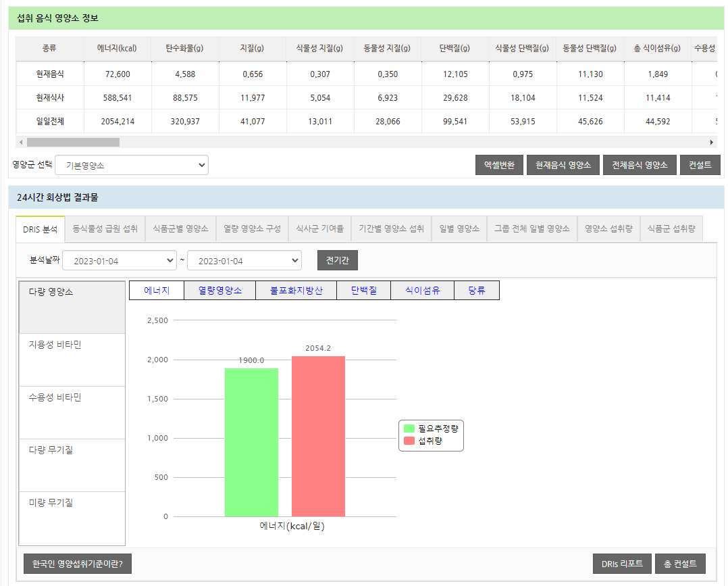
Task: Click the 엑셀변환 export button
Action: [x=499, y=165]
